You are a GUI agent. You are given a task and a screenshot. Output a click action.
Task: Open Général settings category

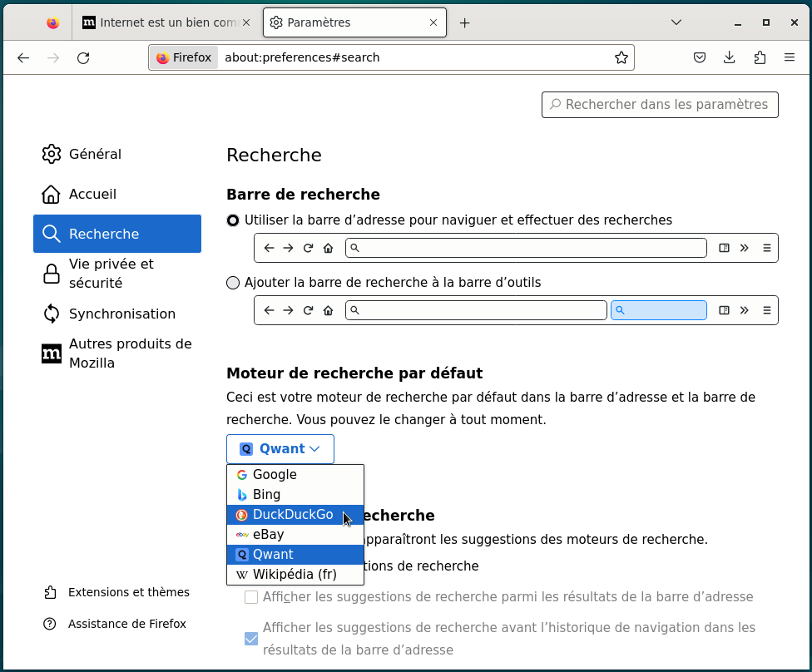pyautogui.click(x=117, y=155)
